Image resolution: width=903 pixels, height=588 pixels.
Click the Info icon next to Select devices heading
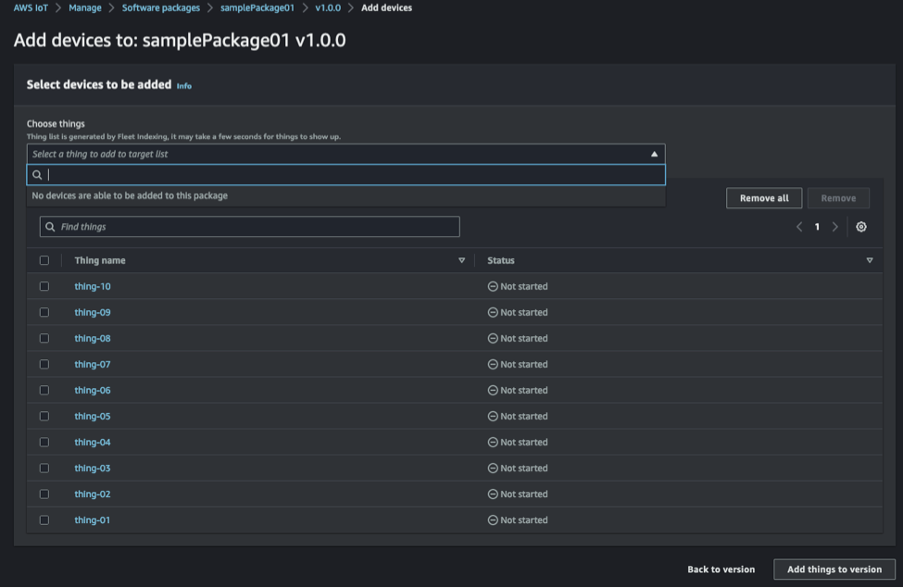(x=183, y=85)
